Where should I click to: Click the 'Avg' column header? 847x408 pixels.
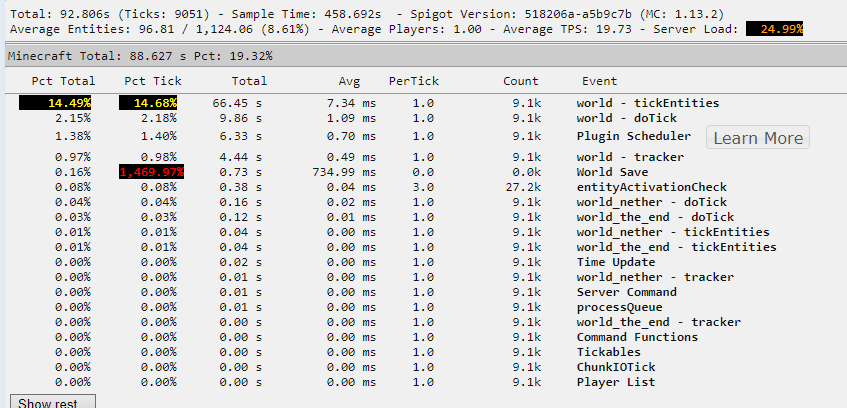point(349,81)
